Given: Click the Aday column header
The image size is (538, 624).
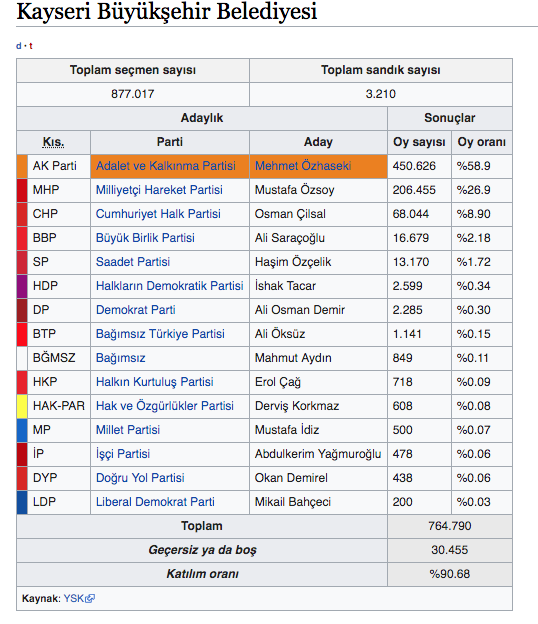Looking at the screenshot, I should pos(318,142).
